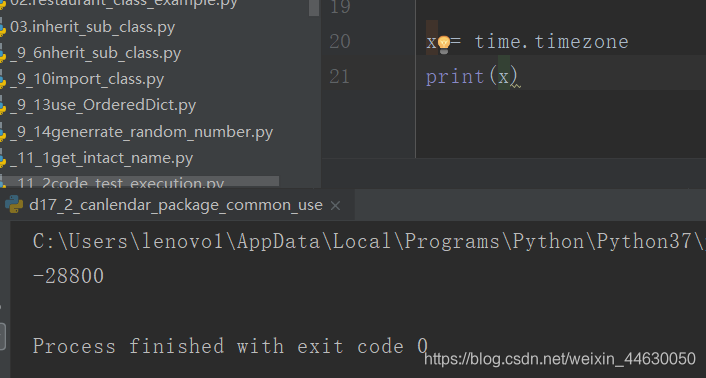
Task: Select the d17_2_canlendar_package_common_use run tab
Action: (x=176, y=205)
